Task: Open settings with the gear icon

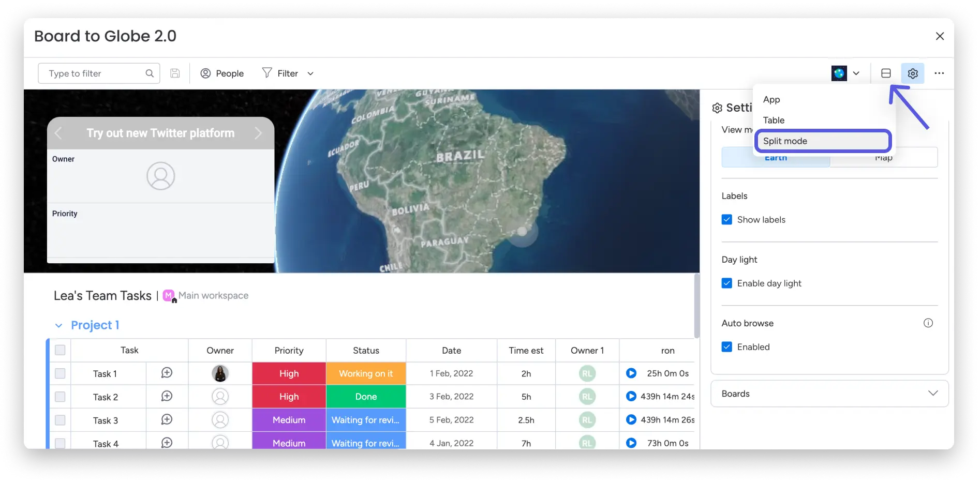Action: click(913, 73)
